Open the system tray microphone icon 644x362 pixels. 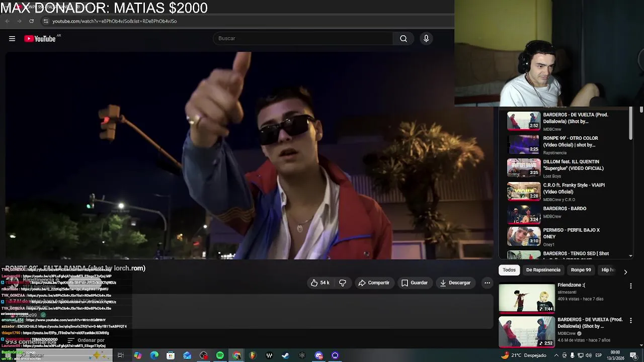click(x=572, y=355)
